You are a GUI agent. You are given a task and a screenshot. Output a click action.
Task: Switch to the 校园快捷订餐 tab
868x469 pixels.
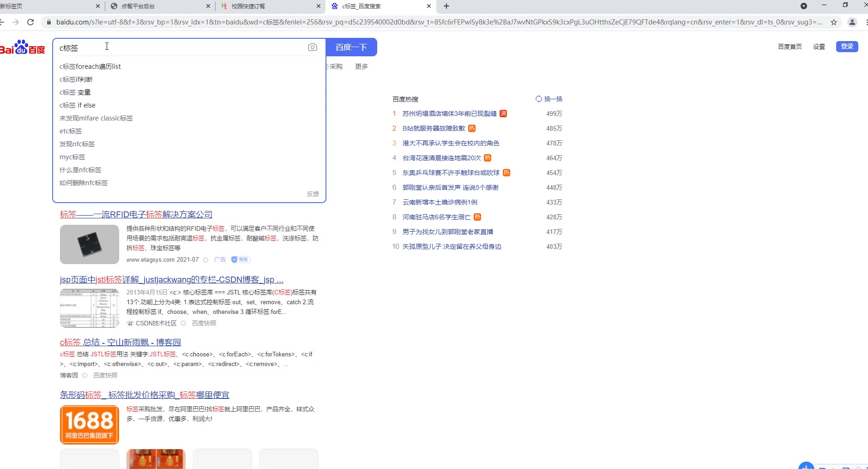[270, 6]
